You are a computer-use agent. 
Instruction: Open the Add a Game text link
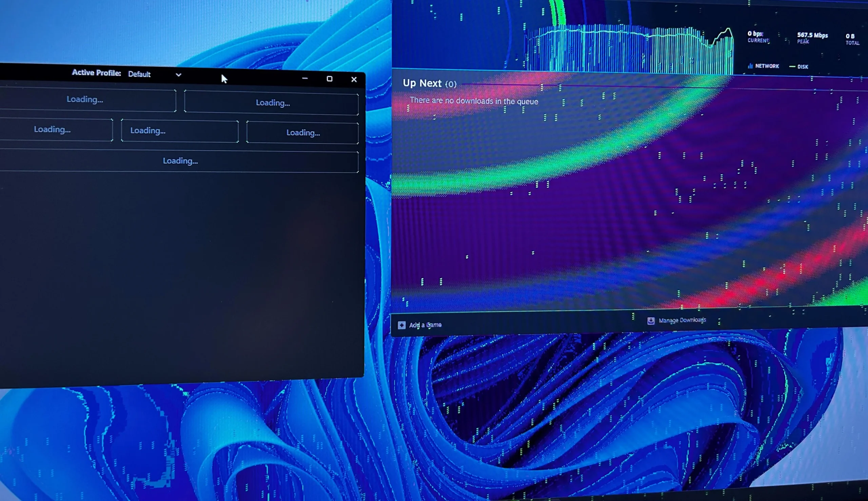pos(425,325)
